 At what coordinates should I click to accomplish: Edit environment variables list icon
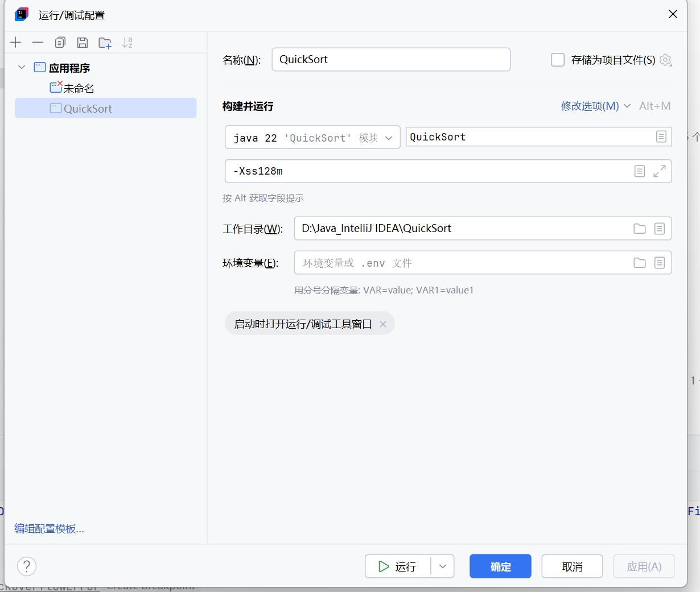click(660, 263)
